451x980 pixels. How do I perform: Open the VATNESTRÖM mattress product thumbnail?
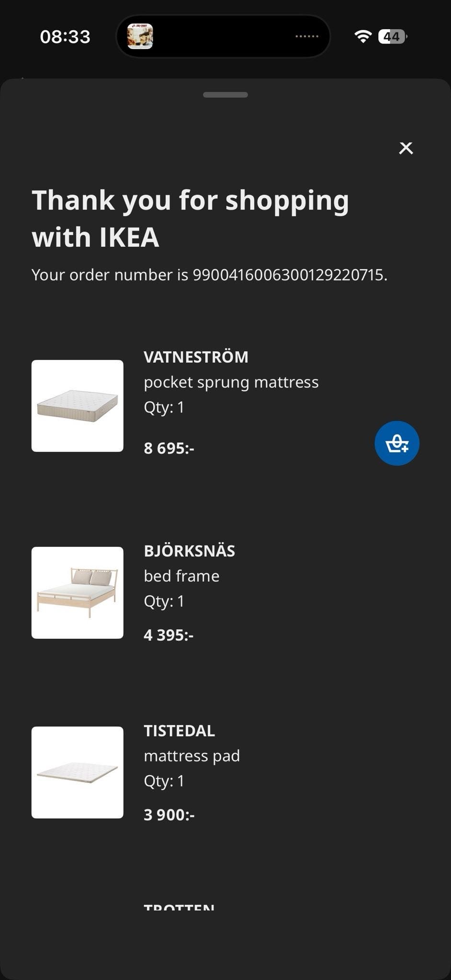tap(78, 406)
